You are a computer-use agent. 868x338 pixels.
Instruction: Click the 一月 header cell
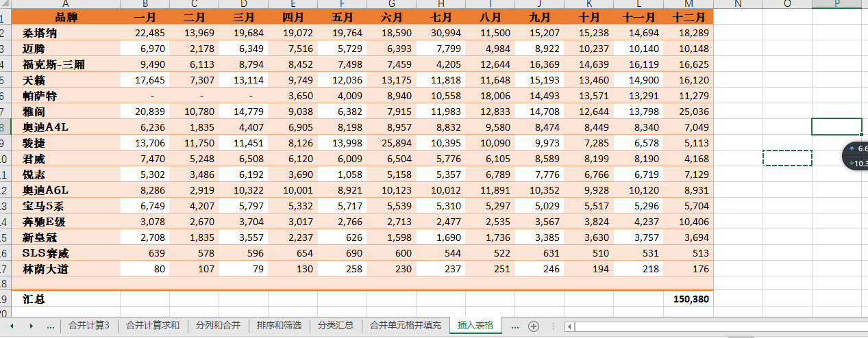[x=145, y=17]
